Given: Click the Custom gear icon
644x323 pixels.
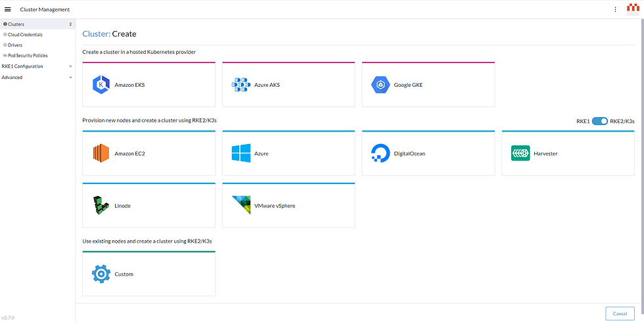Looking at the screenshot, I should tap(101, 274).
